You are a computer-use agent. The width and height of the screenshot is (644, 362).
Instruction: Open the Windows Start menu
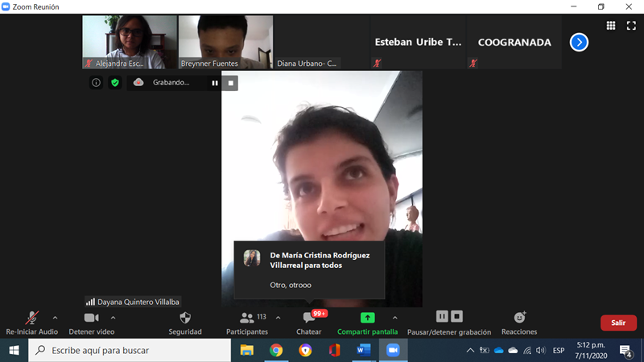[14, 351]
